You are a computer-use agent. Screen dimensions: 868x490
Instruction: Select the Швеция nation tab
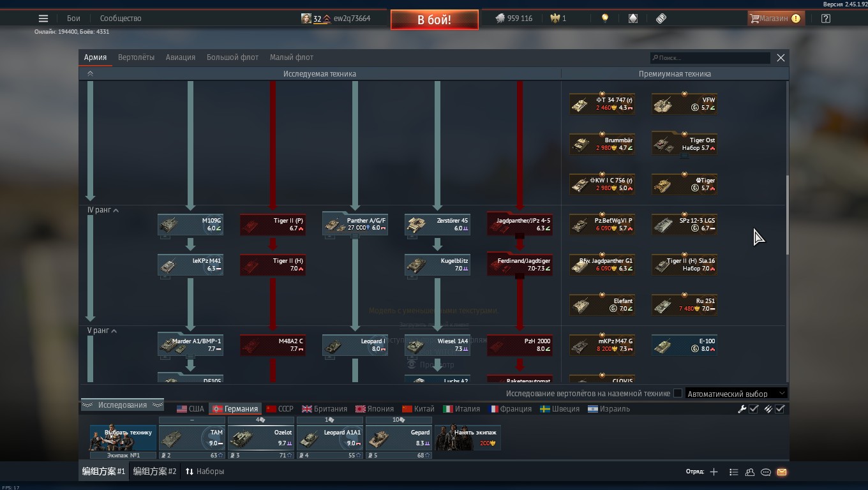click(560, 409)
